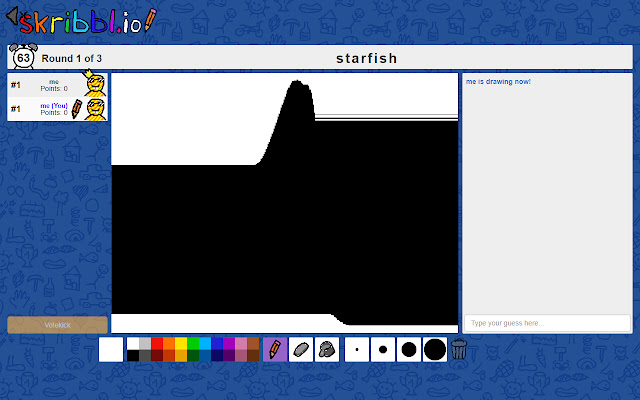Pick the dark orange color swatch
This screenshot has height=400, width=640.
[x=169, y=356]
